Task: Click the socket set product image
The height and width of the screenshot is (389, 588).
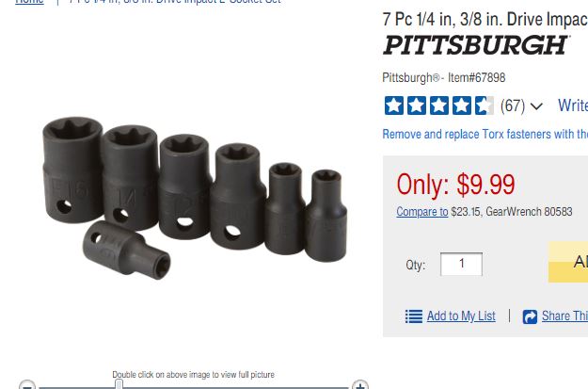Action: (x=194, y=197)
